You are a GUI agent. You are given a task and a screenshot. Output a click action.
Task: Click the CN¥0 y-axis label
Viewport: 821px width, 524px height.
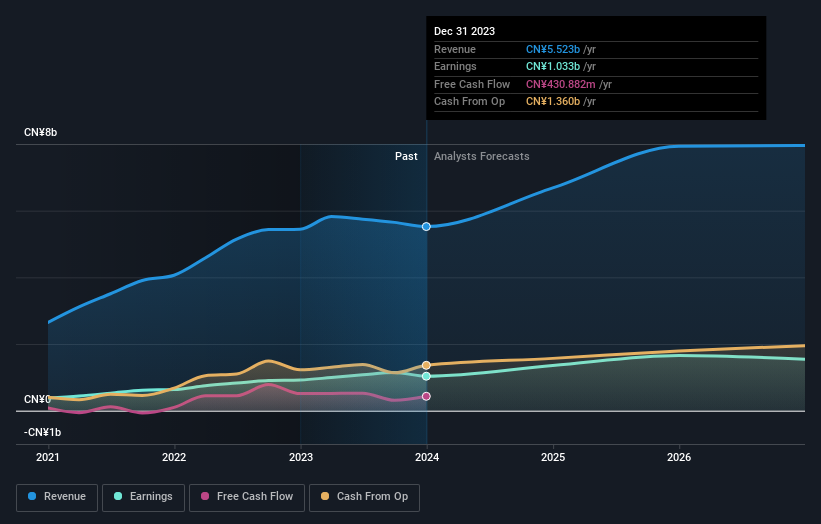37,399
